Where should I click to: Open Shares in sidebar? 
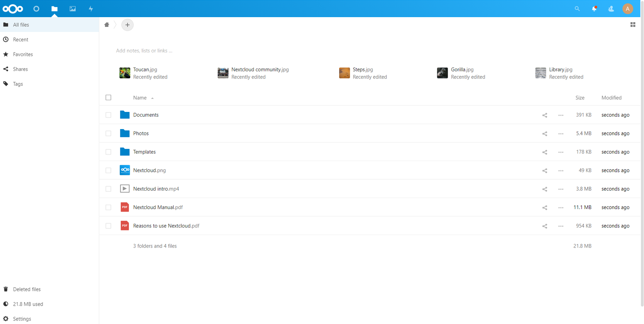49,69
